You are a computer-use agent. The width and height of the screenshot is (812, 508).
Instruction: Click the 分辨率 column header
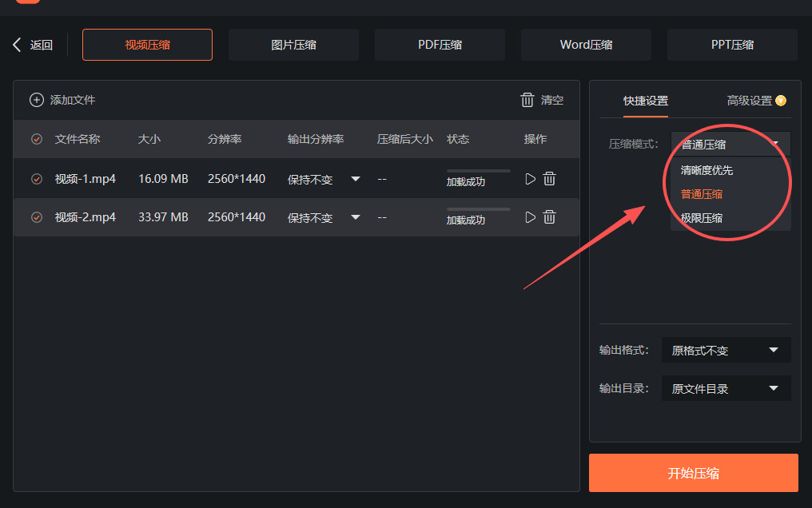(x=225, y=139)
